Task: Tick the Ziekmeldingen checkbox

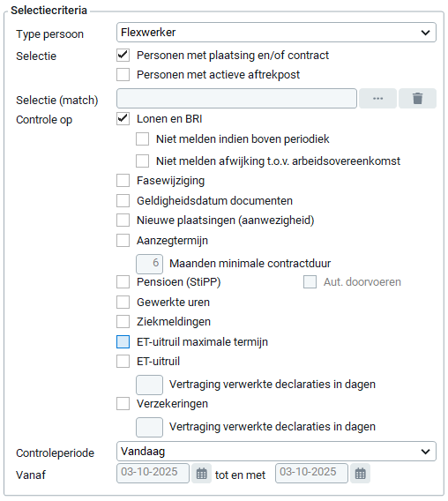Action: pos(123,321)
